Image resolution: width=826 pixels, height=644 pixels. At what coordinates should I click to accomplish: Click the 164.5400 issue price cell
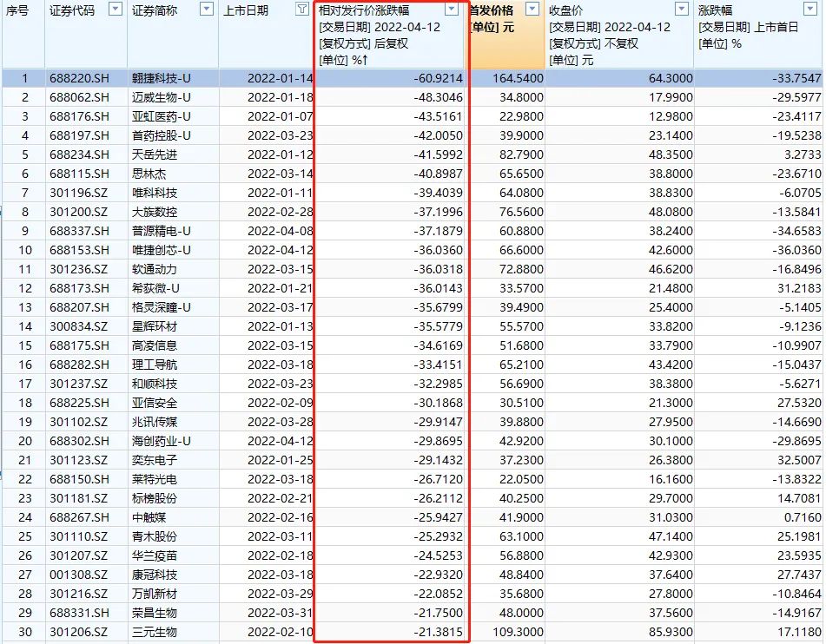point(518,78)
